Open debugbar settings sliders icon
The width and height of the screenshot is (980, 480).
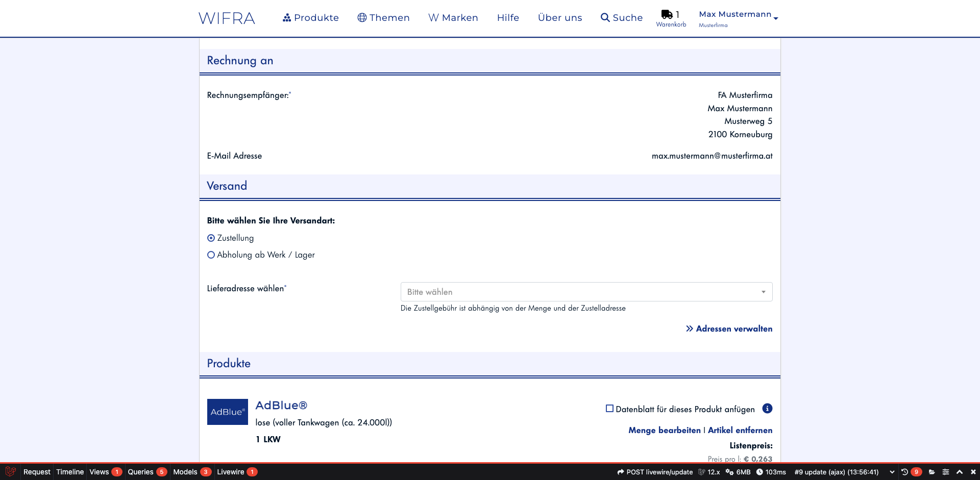point(945,472)
